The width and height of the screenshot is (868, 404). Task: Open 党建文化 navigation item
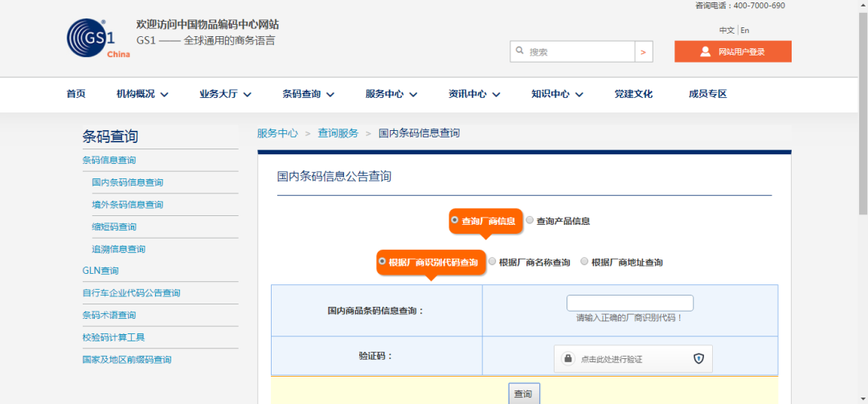(633, 94)
